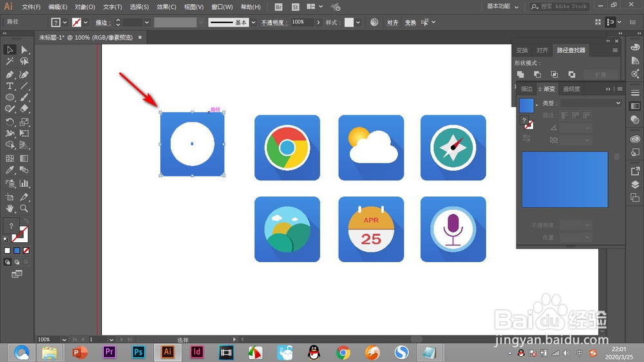644x362 pixels.
Task: Open the zoom level 100% dropdown
Action: 64,339
